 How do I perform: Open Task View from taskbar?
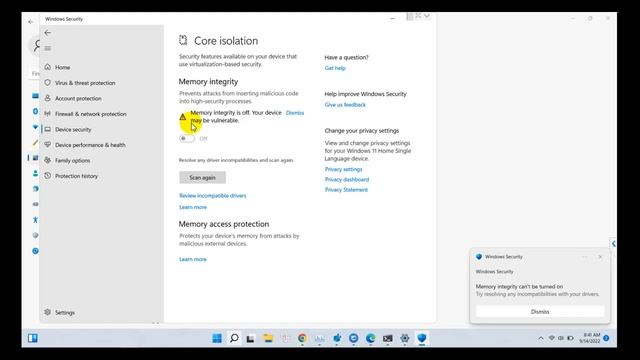click(x=251, y=338)
